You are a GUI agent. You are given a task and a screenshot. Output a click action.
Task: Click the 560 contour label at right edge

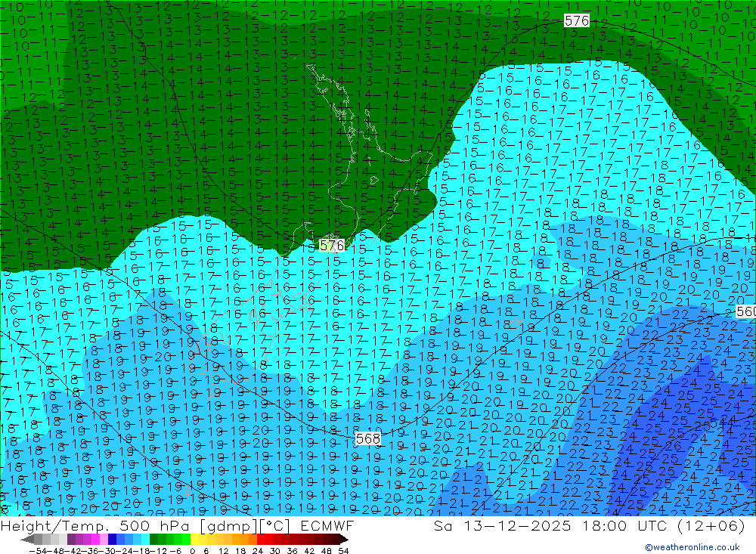click(x=745, y=311)
